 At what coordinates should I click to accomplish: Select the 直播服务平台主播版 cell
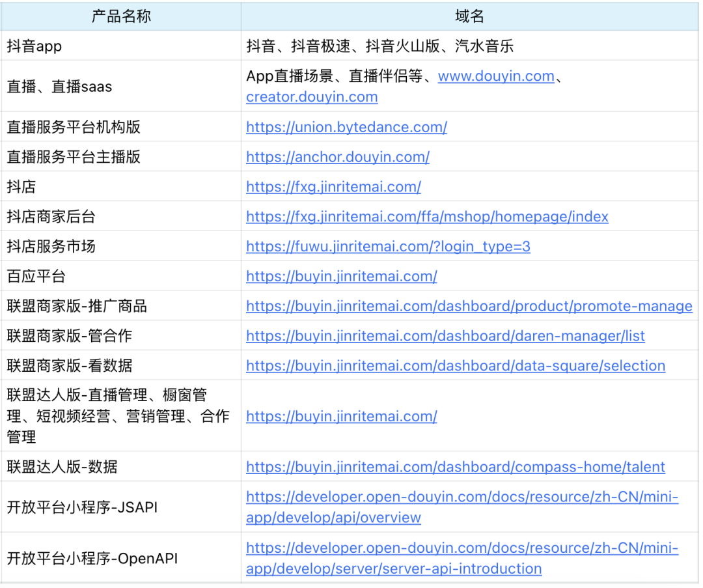(121, 156)
